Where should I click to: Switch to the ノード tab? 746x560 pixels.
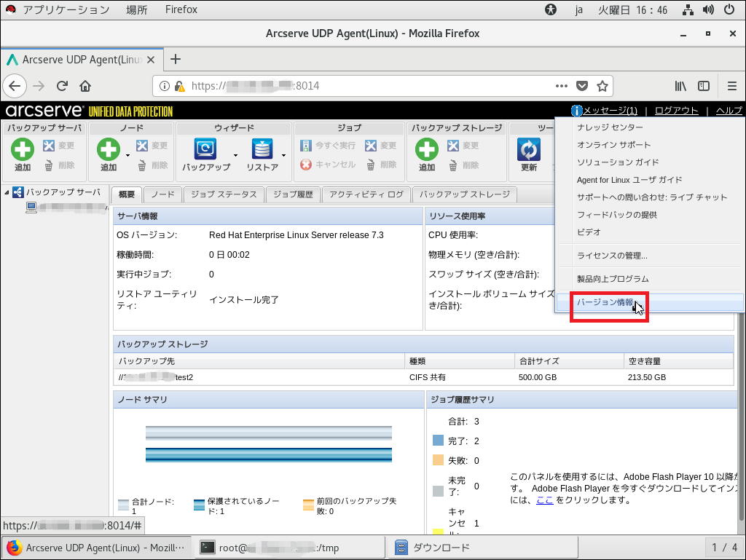pos(163,194)
